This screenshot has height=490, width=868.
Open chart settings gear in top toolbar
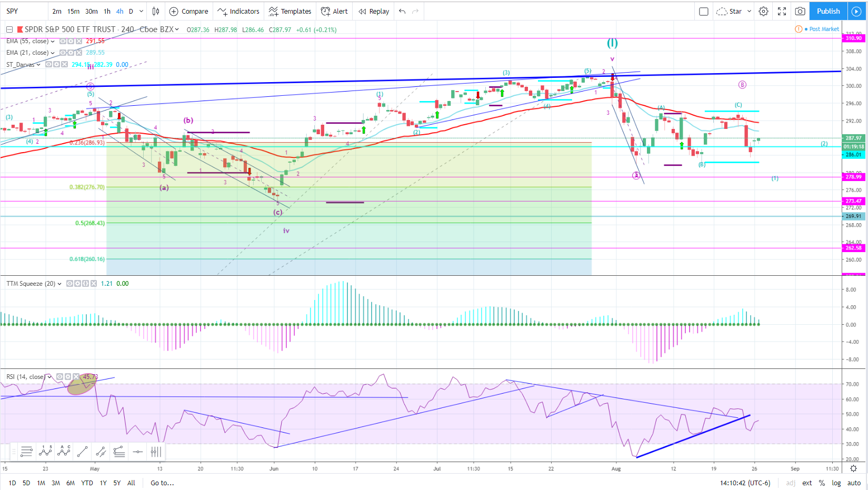coord(763,11)
